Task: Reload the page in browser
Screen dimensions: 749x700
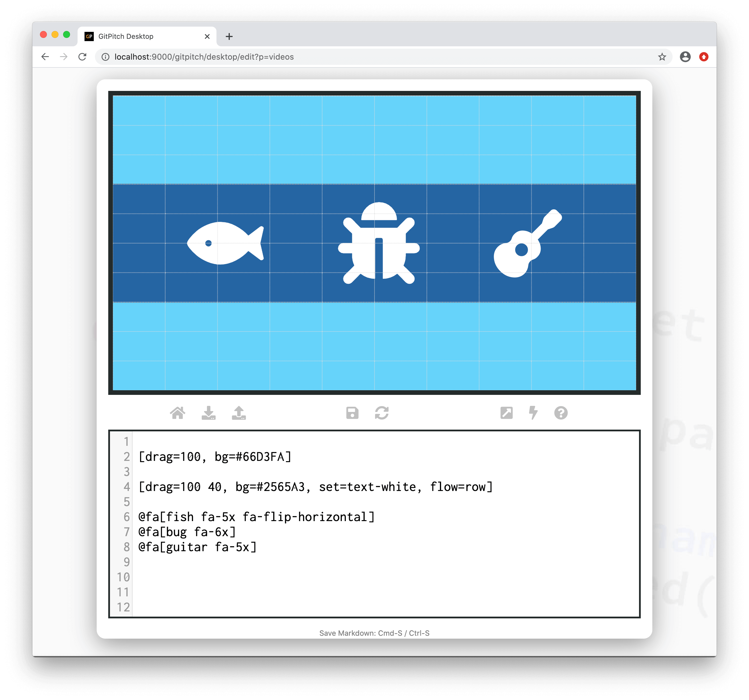Action: coord(82,56)
